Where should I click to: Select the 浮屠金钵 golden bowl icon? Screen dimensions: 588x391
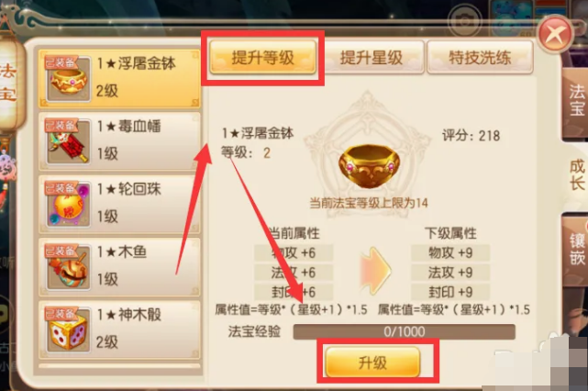tap(68, 79)
